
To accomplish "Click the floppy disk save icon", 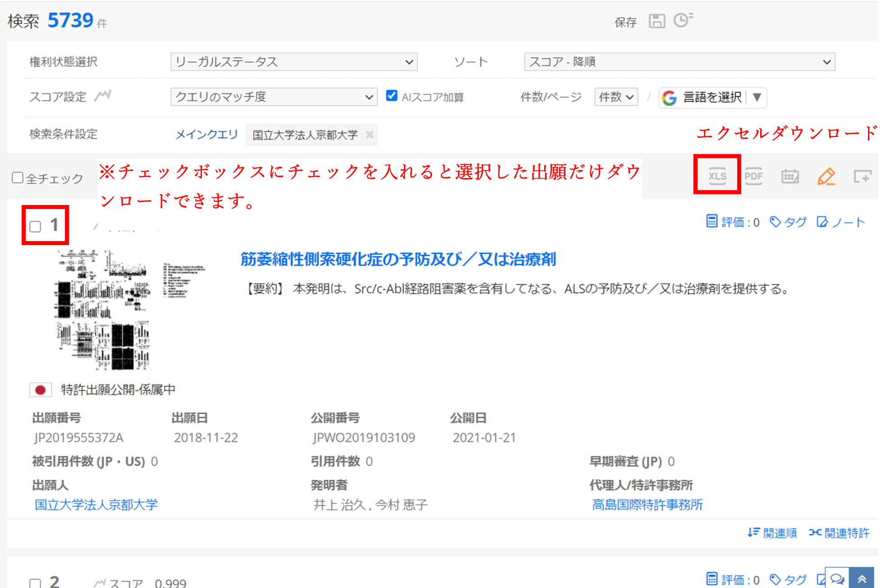I will pos(657,21).
